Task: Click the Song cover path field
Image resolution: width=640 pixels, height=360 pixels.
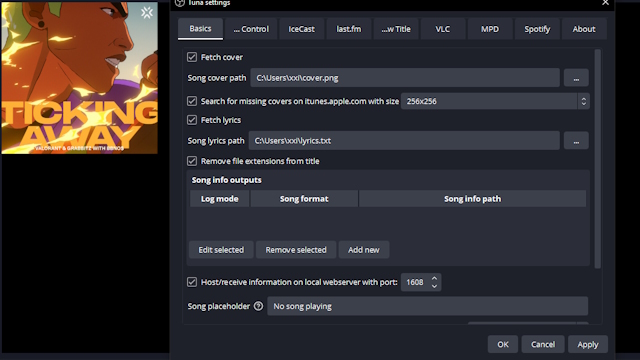Action: click(405, 78)
